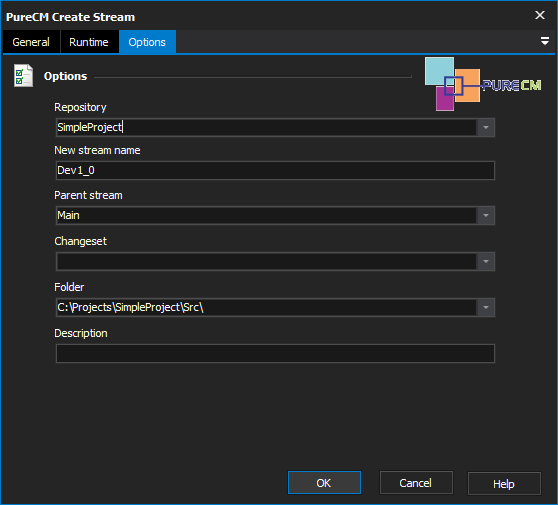This screenshot has height=505, width=558.
Task: Click the Options checklist page icon
Action: point(23,75)
